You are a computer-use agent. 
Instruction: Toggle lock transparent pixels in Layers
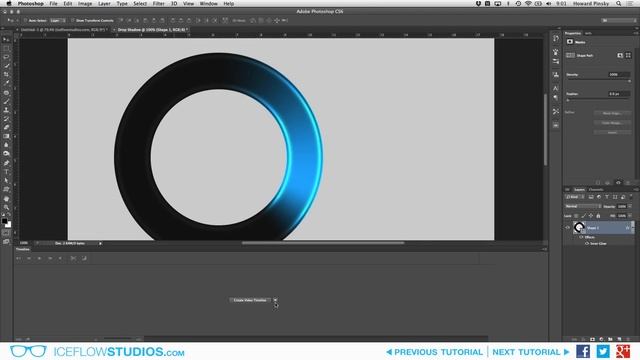[x=576, y=216]
